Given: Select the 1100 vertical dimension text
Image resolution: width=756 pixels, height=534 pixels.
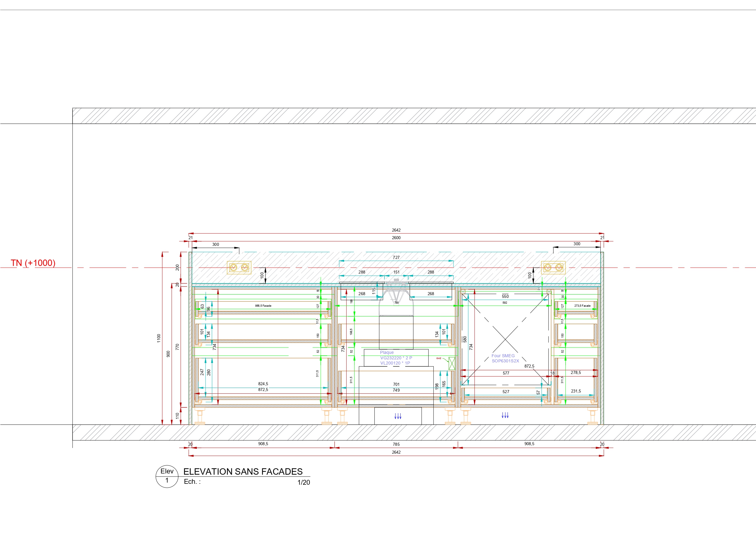Looking at the screenshot, I should [x=159, y=338].
